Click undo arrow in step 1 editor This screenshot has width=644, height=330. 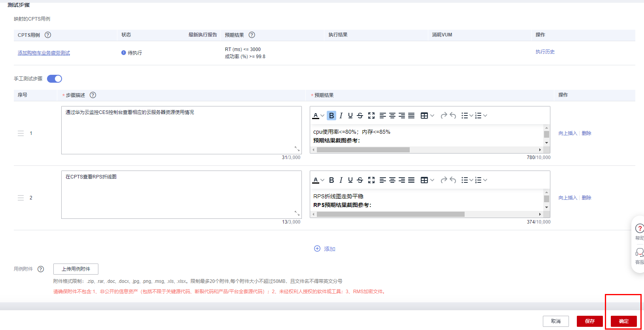point(453,116)
